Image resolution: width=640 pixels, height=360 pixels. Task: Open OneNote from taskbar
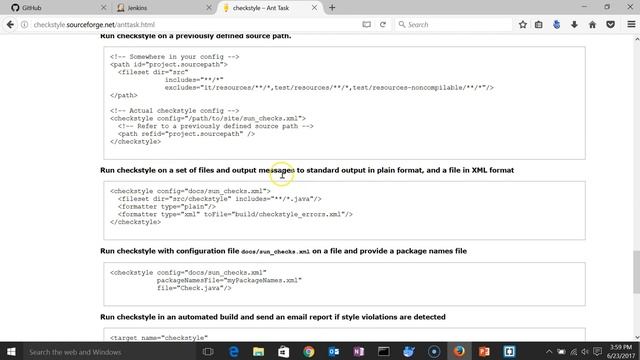(358, 351)
